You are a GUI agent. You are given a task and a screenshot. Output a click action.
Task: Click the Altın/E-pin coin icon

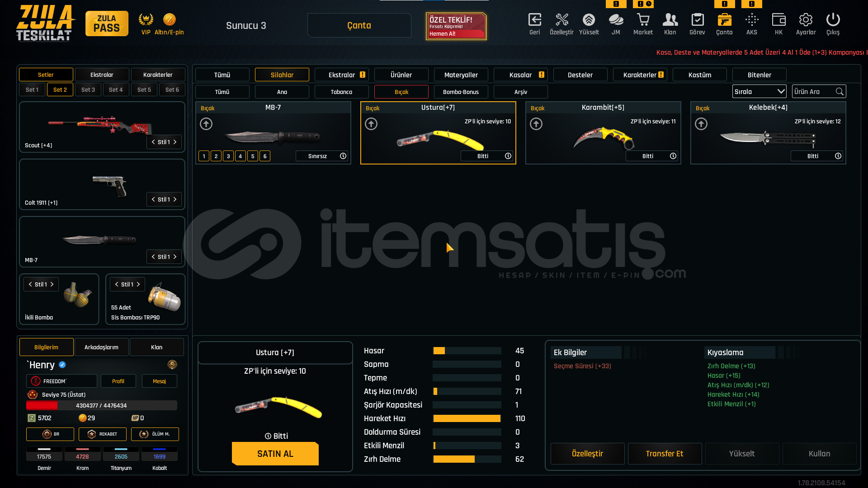(169, 19)
